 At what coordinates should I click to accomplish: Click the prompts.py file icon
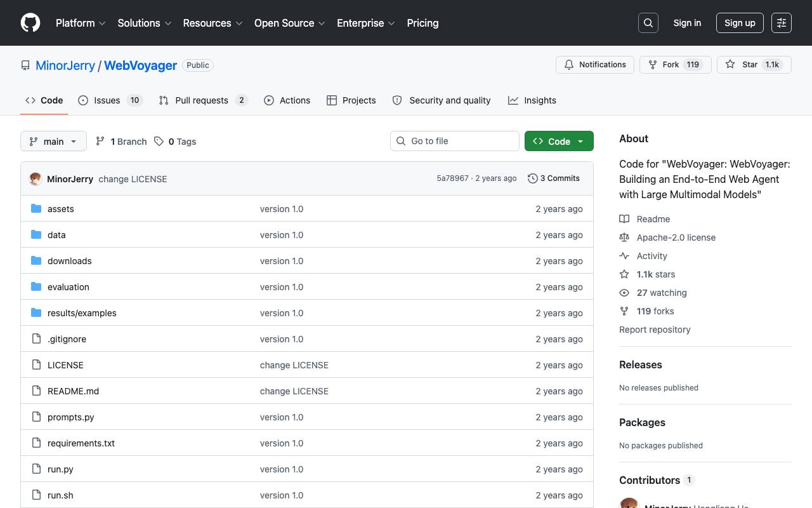point(36,417)
